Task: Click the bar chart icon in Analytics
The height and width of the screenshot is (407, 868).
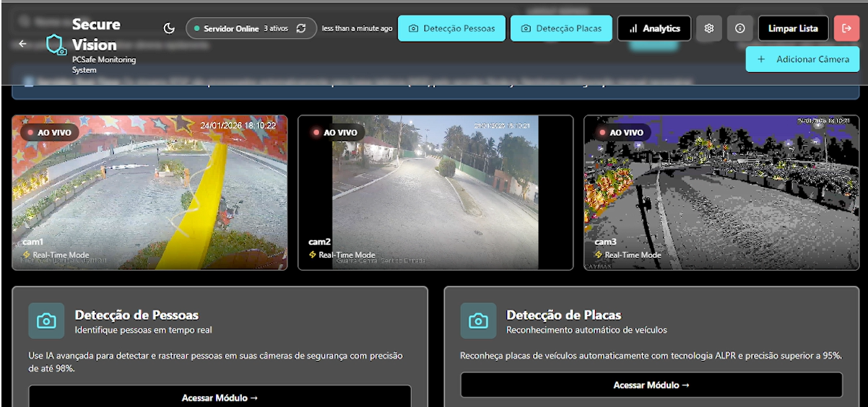Action: pos(633,29)
